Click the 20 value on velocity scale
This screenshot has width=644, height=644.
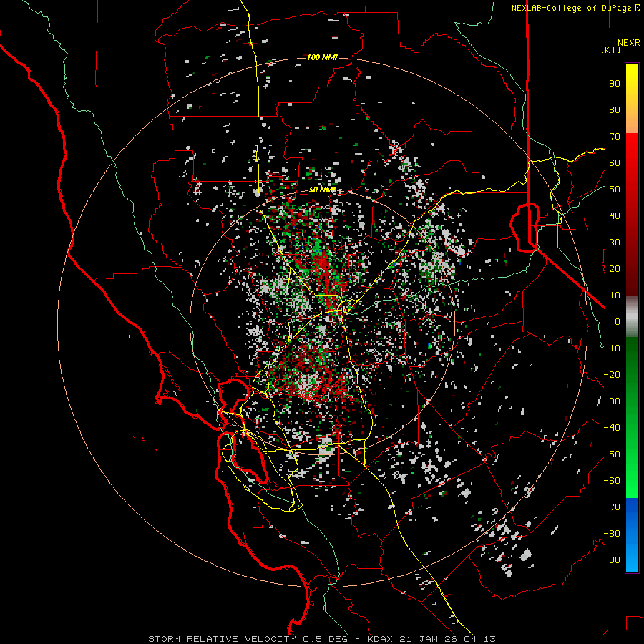[x=615, y=268]
